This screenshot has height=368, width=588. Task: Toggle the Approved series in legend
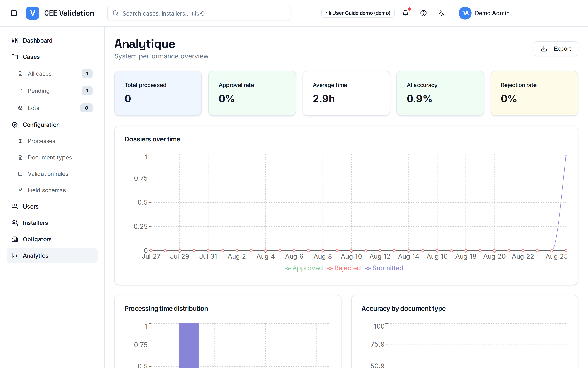point(304,268)
